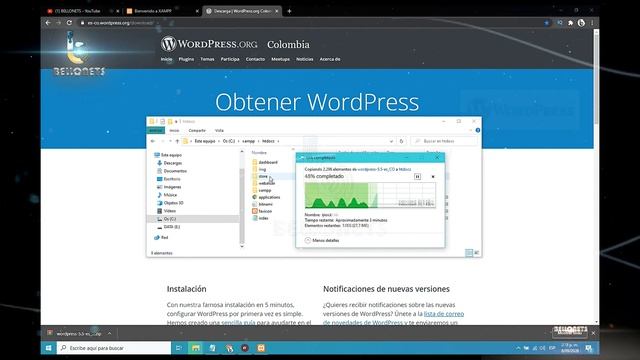Reload the WordPress page
Viewport: 640px width, 360px height.
(69, 23)
